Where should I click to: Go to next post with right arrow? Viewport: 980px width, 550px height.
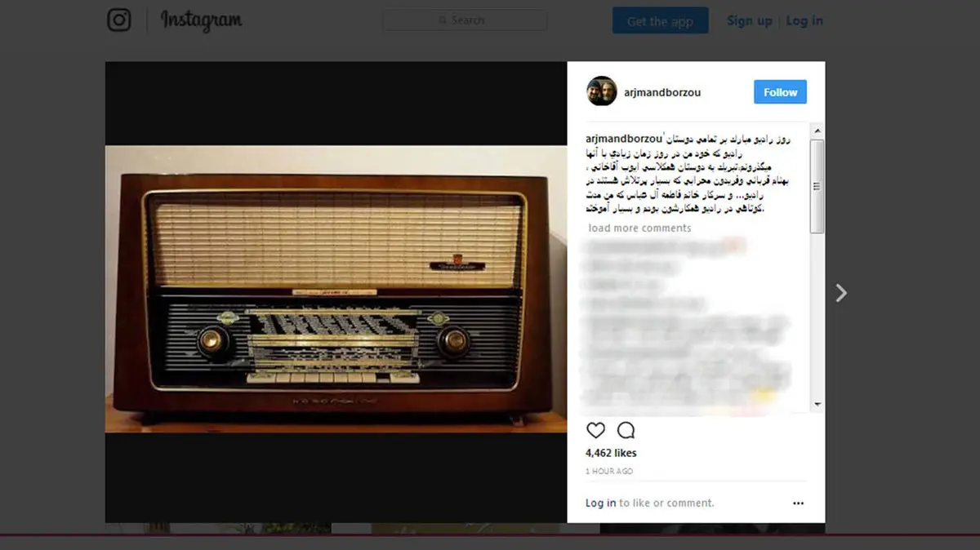pyautogui.click(x=841, y=293)
